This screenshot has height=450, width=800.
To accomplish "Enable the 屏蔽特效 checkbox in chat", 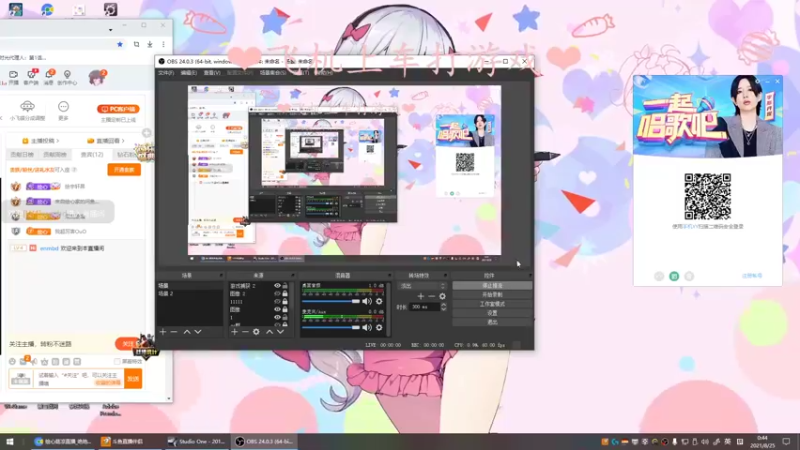I will (x=117, y=362).
